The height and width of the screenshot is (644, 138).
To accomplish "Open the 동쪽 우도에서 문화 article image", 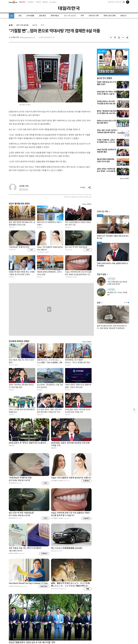I will tap(113, 314).
